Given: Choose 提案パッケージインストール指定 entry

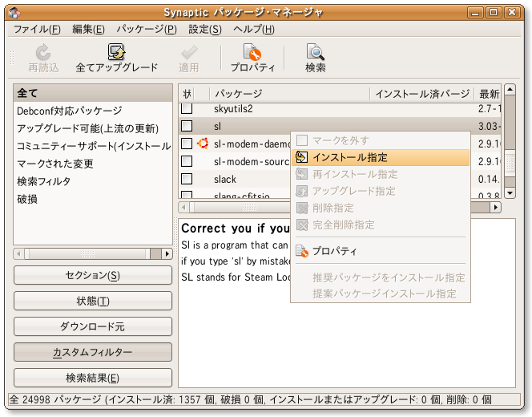Looking at the screenshot, I should coord(381,294).
